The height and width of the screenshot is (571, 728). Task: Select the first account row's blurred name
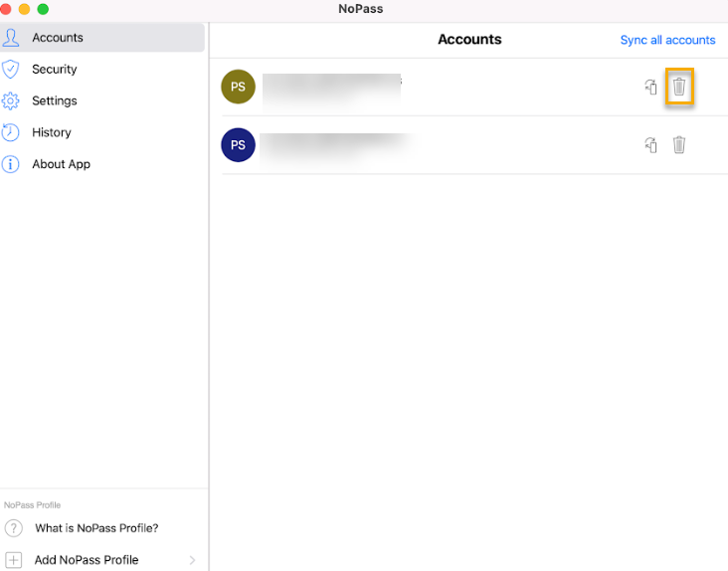(332, 91)
